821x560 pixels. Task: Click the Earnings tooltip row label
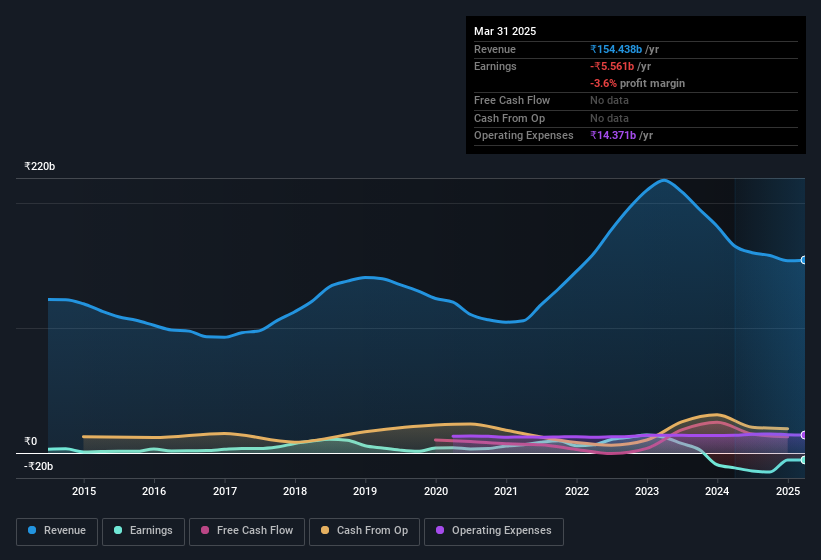click(495, 66)
